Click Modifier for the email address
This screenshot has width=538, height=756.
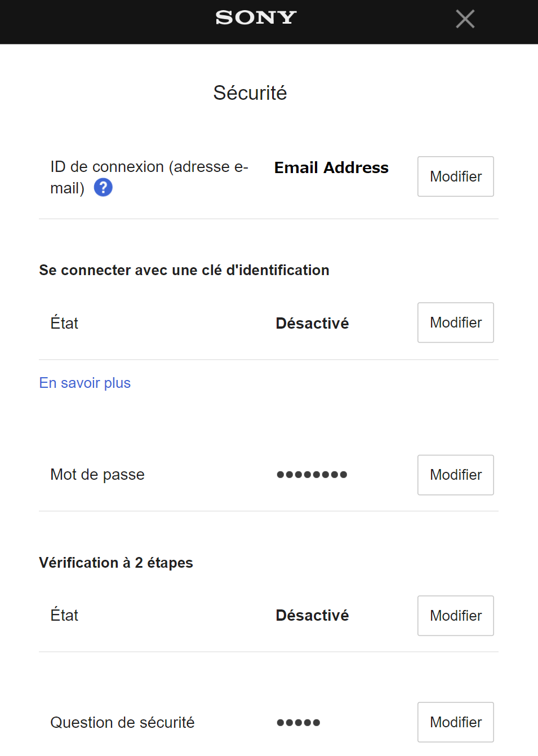point(455,176)
